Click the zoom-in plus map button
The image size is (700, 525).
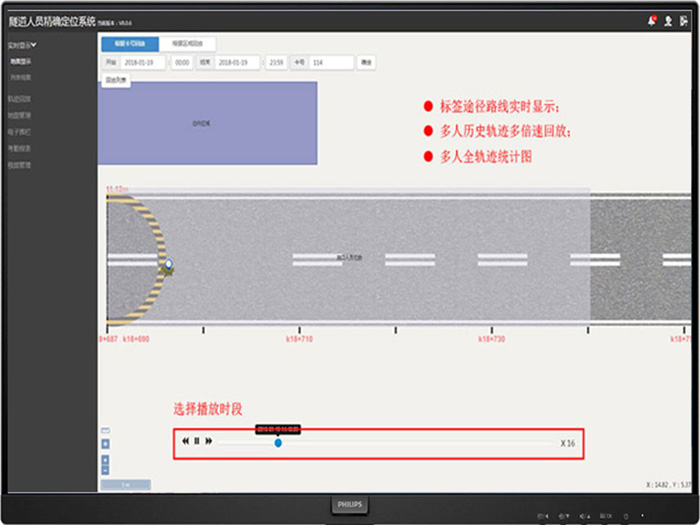pyautogui.click(x=106, y=459)
